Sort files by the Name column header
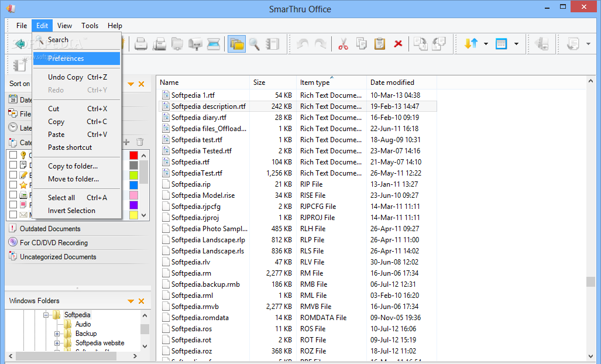601x364 pixels. tap(203, 83)
